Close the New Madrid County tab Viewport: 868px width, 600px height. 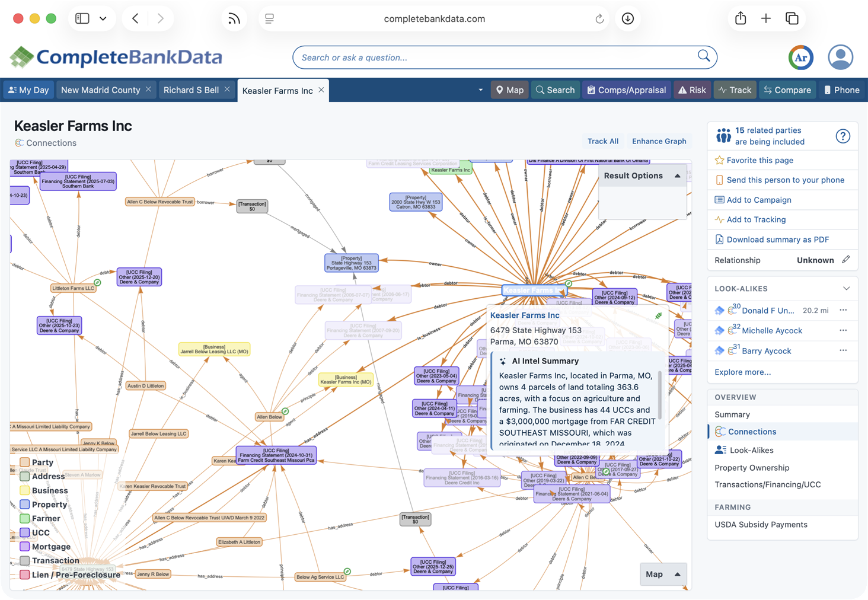pos(149,90)
